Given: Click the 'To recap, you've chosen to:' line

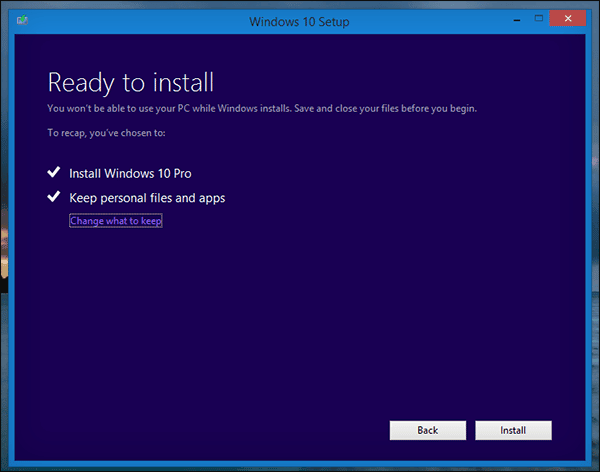Looking at the screenshot, I should click(x=106, y=132).
